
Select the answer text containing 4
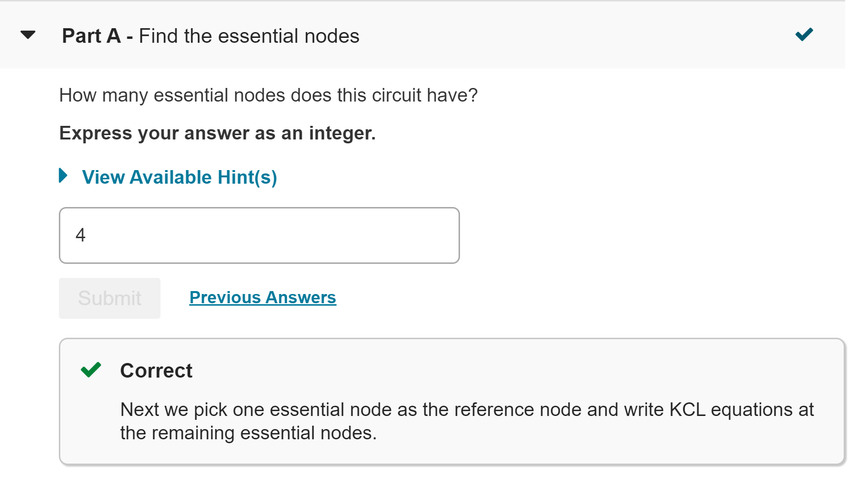tap(81, 235)
